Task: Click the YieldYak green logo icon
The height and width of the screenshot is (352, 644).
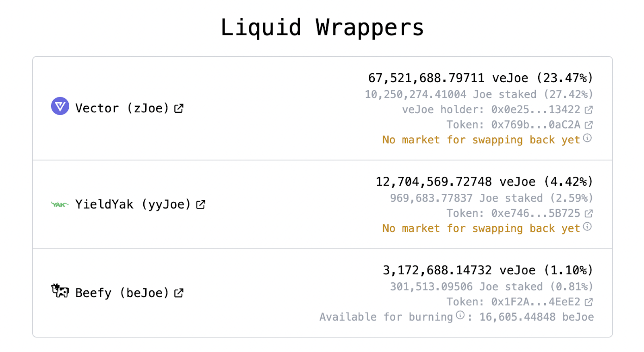Action: pyautogui.click(x=60, y=205)
